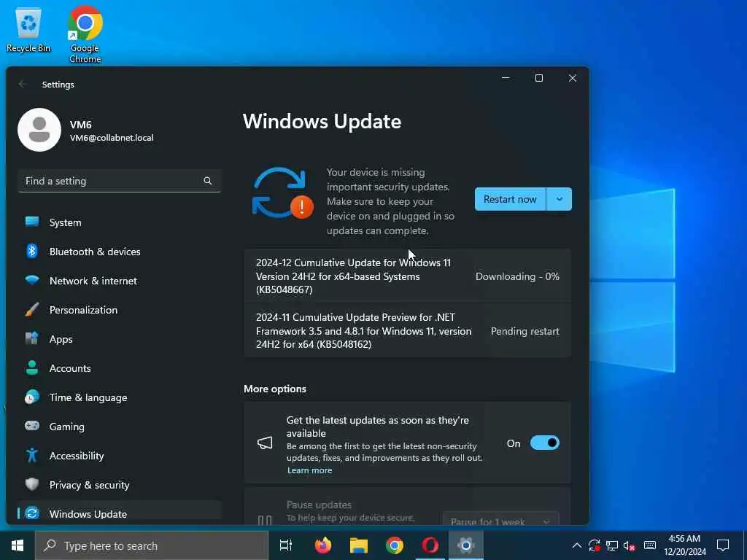
Task: Open Task View on taskbar
Action: pos(286,545)
